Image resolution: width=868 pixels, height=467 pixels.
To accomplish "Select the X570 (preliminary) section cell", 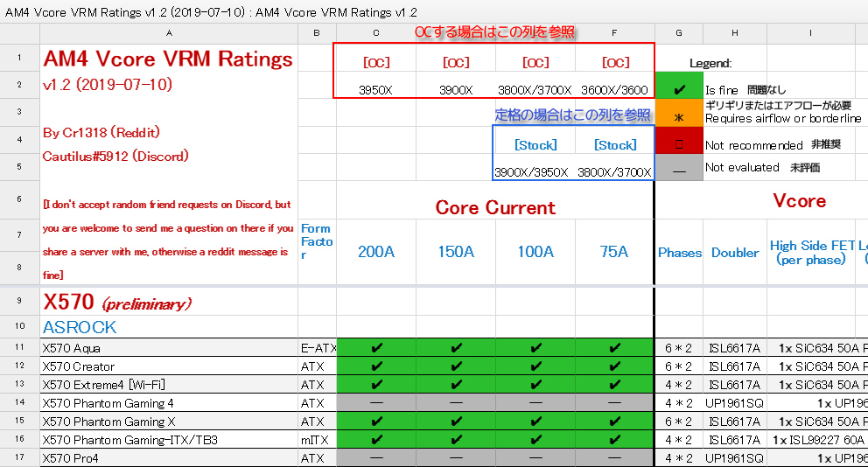I will click(117, 302).
